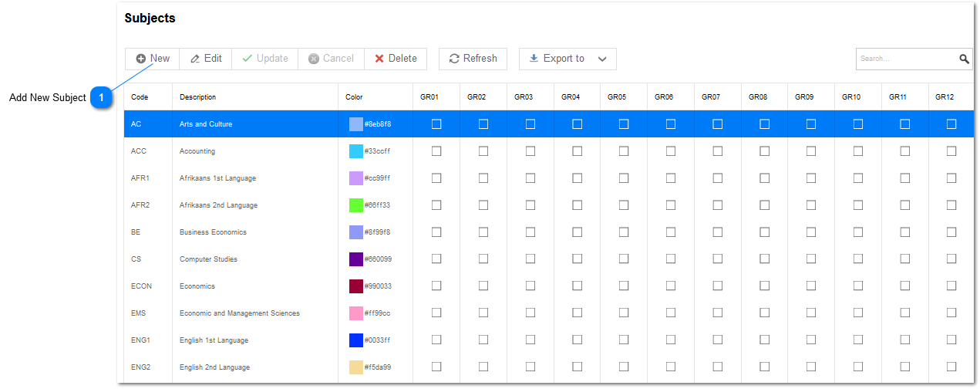Click the Business Economics color swatch
Viewport: 980px width, 389px height.
(355, 232)
